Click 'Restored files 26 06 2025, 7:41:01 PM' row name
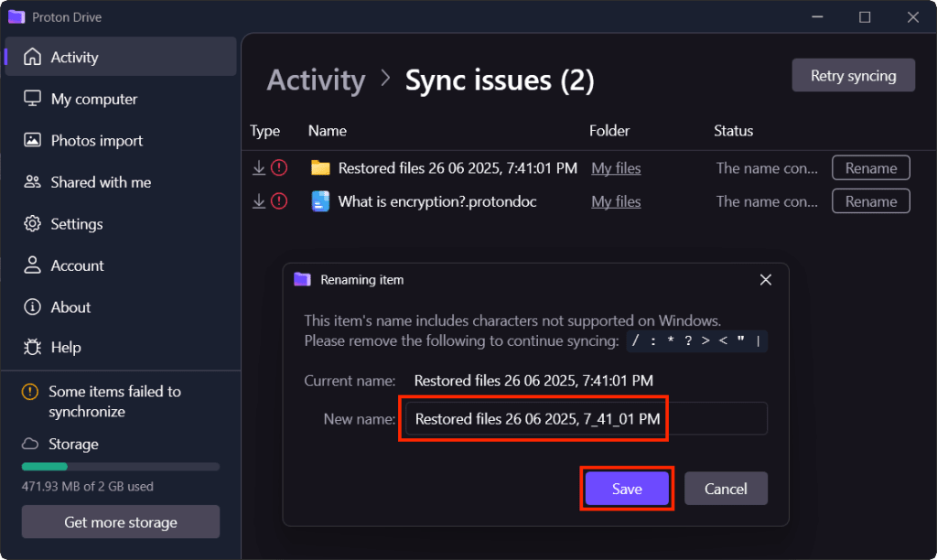The height and width of the screenshot is (560, 937). (458, 168)
